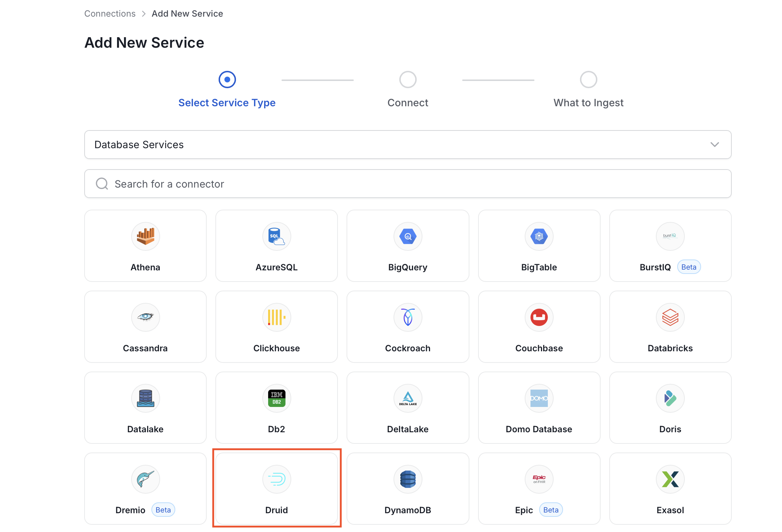Select the Select Service Type step circle
This screenshot has height=532, width=782.
coord(227,80)
